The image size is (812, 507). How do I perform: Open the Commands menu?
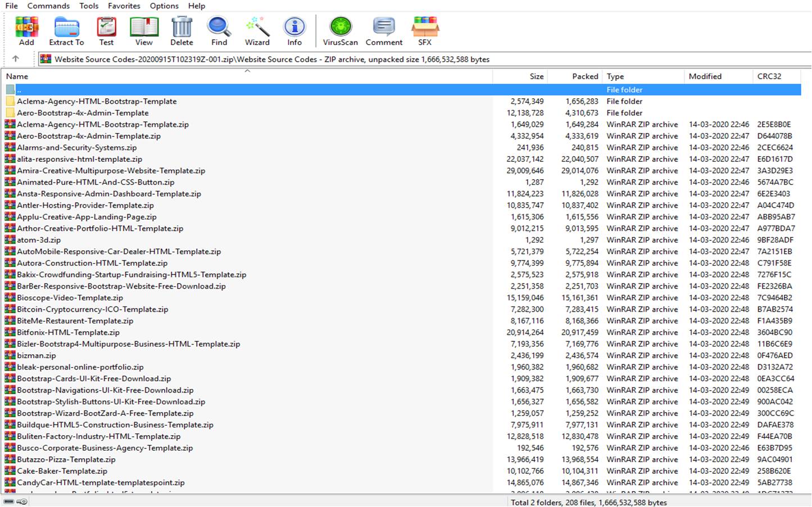48,6
